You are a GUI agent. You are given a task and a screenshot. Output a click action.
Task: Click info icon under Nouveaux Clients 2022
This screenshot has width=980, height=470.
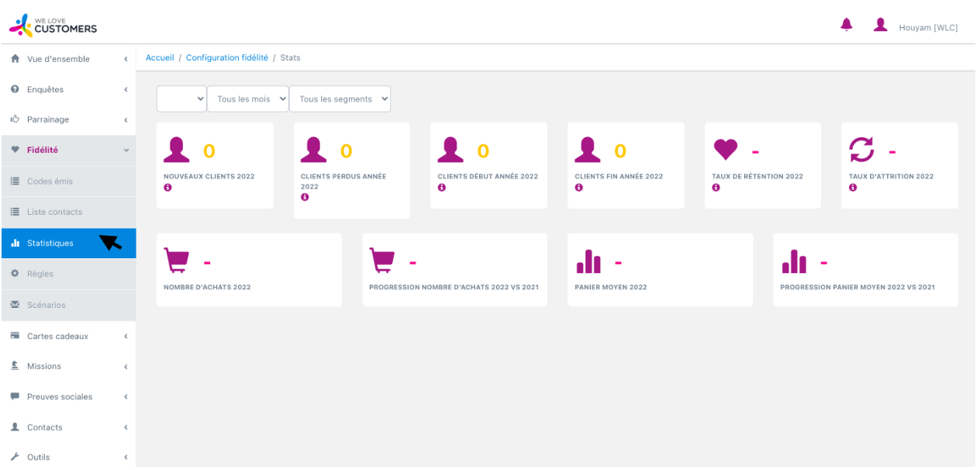[x=167, y=188]
